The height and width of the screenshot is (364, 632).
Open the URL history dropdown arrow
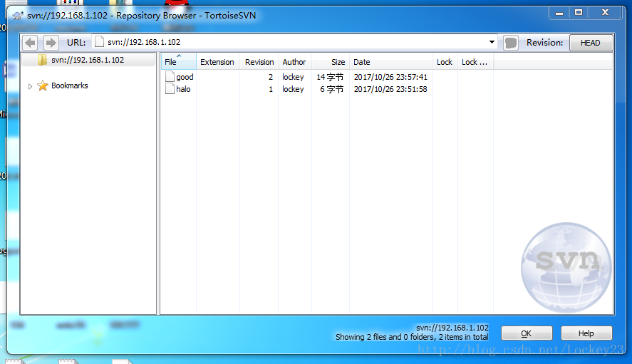[492, 42]
